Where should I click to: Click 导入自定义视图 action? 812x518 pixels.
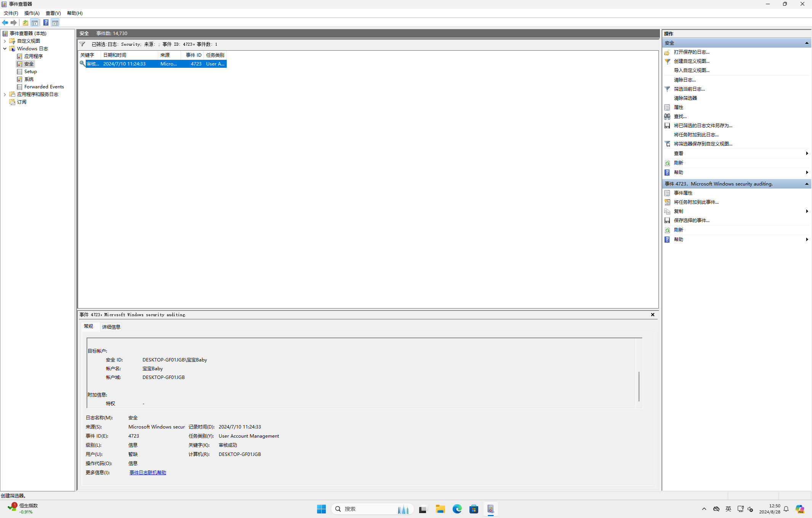(x=692, y=70)
